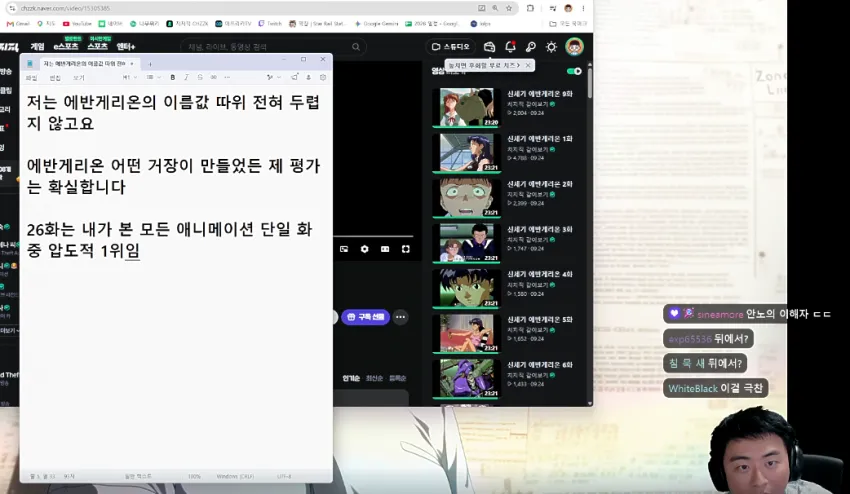Open 신세기 에반게리온 5화 title

point(539,319)
